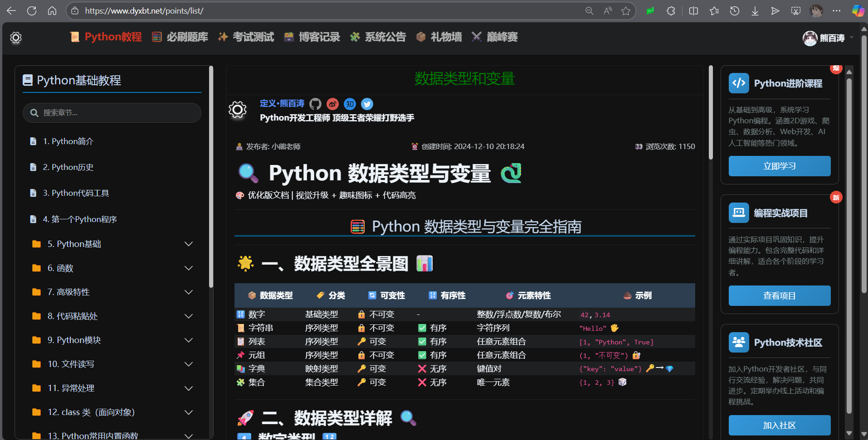Click the browser home button

pyautogui.click(x=52, y=11)
